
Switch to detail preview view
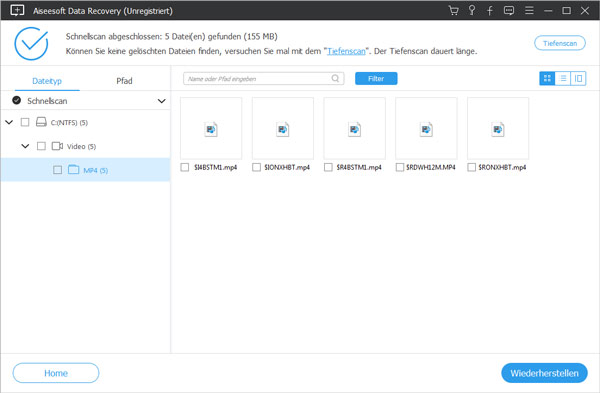click(x=578, y=78)
